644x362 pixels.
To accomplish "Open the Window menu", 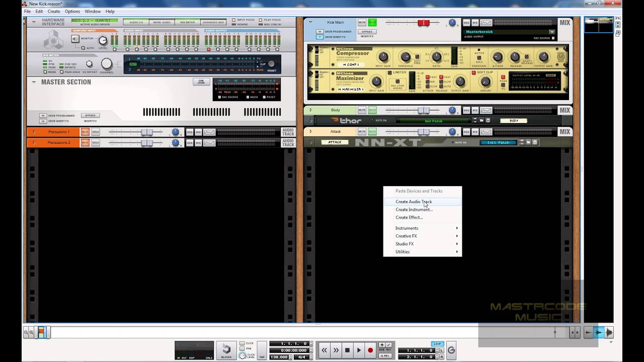I will tap(93, 11).
